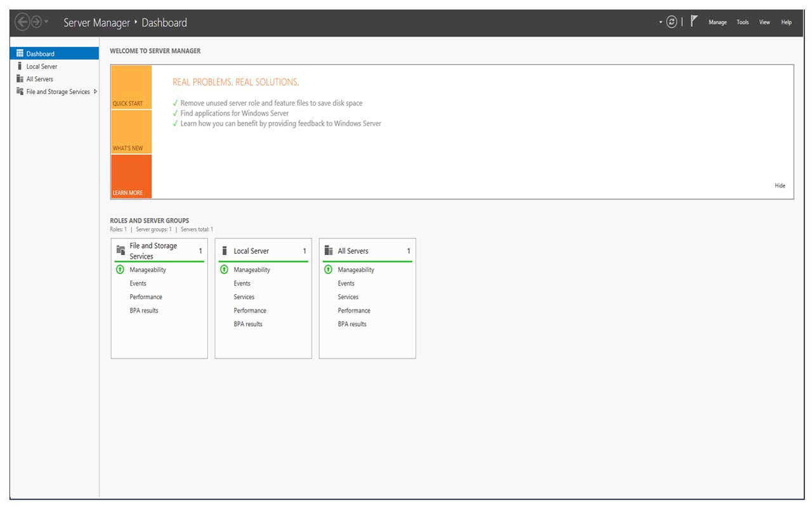Open Events in All Servers tile
Image resolution: width=812 pixels, height=508 pixels.
coord(346,283)
